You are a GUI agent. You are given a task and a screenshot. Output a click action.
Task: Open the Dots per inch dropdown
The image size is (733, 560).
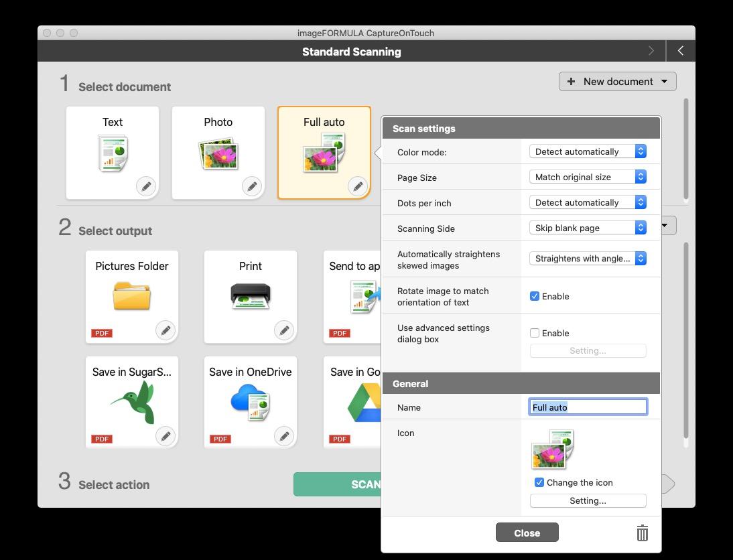(588, 202)
